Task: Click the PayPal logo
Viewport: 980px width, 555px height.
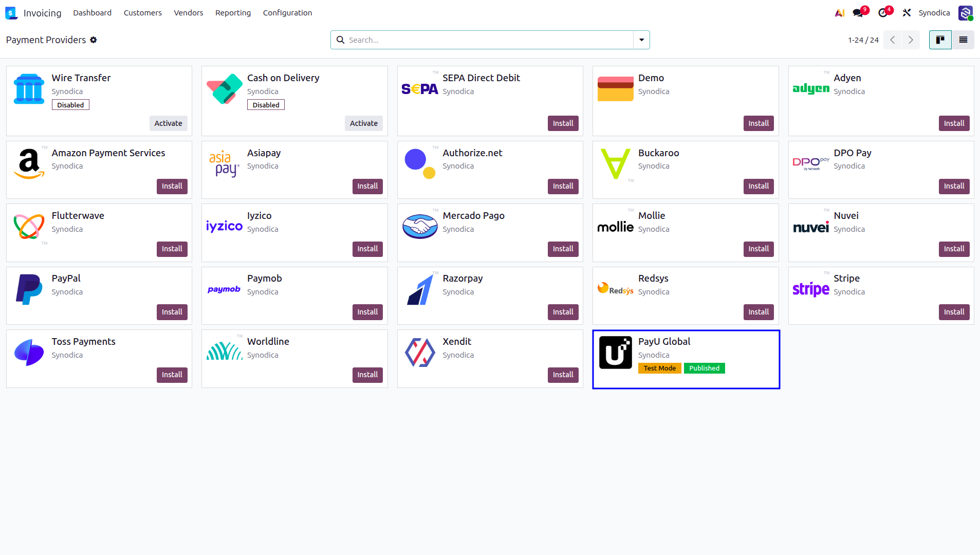Action: coord(29,289)
